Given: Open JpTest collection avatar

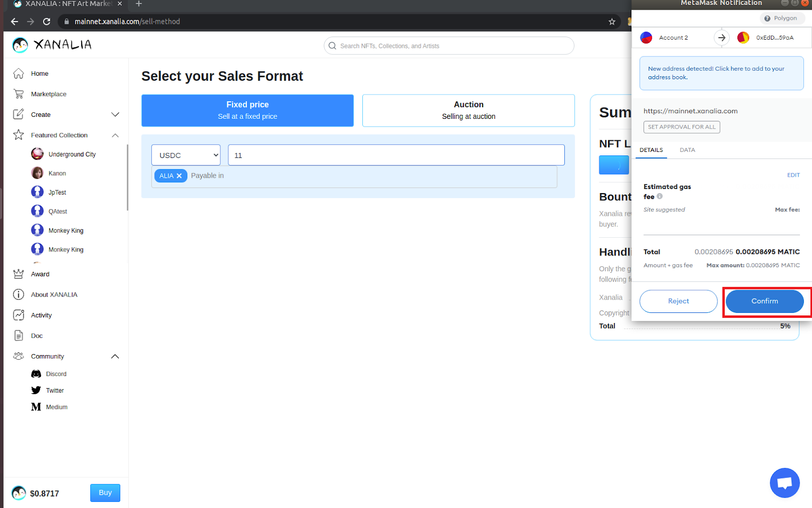Looking at the screenshot, I should 37,192.
